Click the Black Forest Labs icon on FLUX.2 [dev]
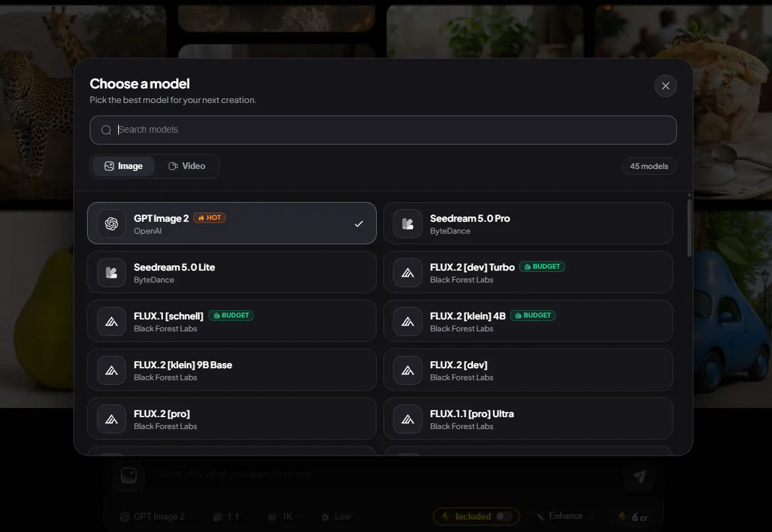This screenshot has width=772, height=532. [408, 370]
